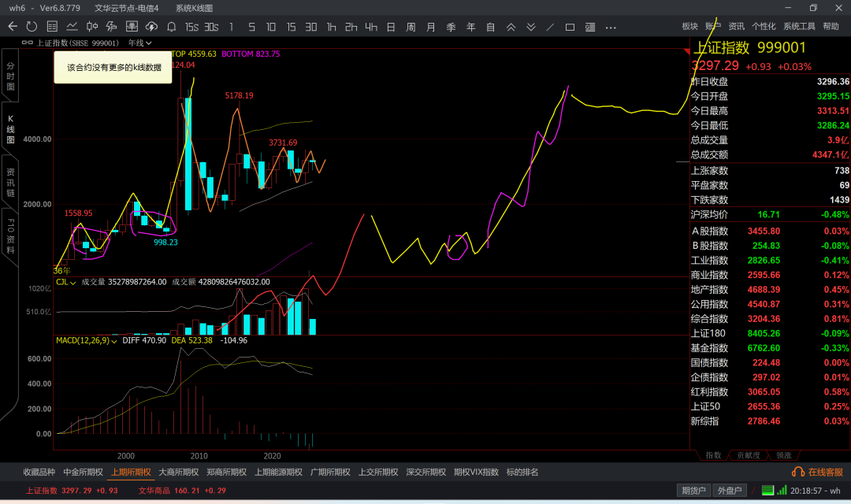
Task: Click the double up chevron icon
Action: click(x=511, y=27)
